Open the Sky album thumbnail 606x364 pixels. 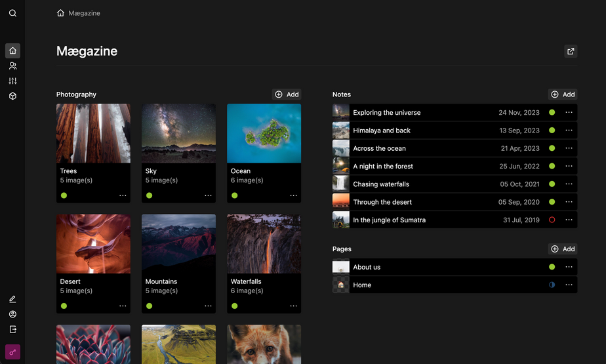coord(178,133)
